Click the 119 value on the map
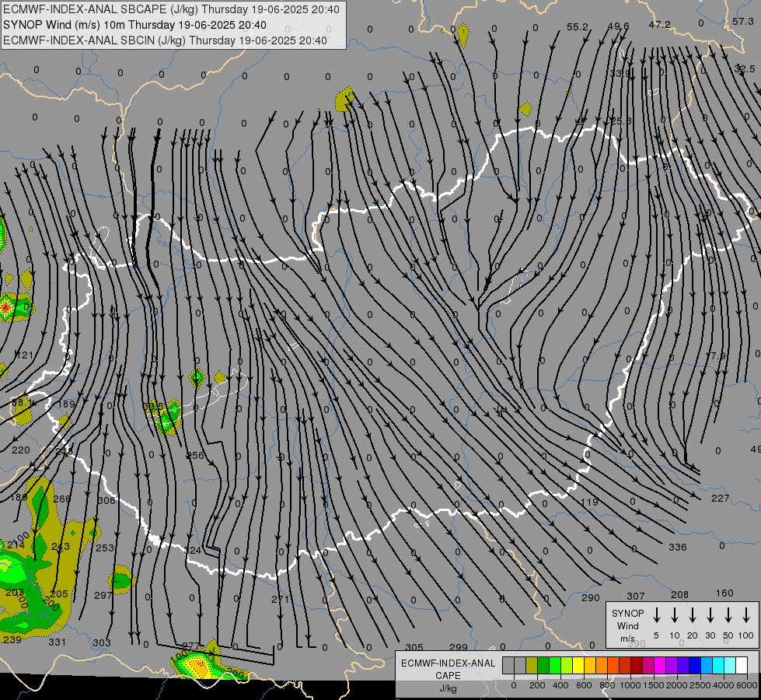761x700 pixels. (x=589, y=502)
